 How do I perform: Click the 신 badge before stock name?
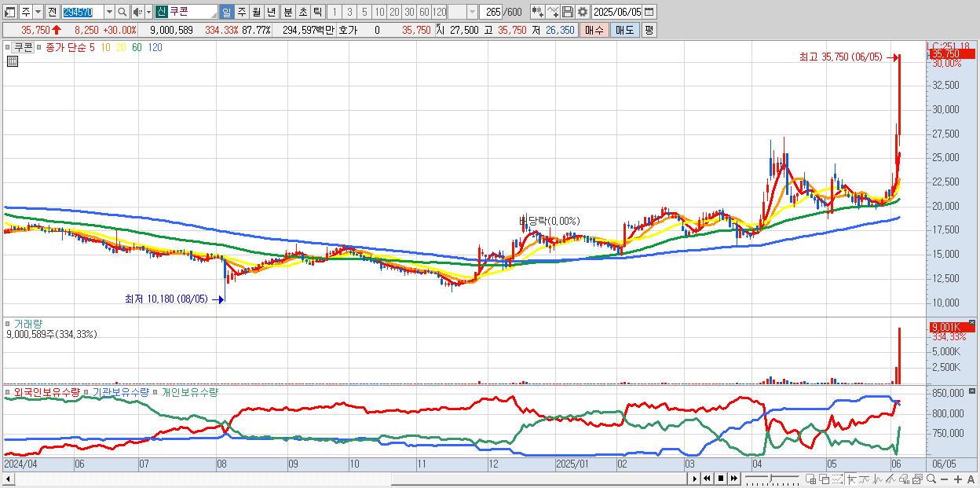[x=161, y=12]
